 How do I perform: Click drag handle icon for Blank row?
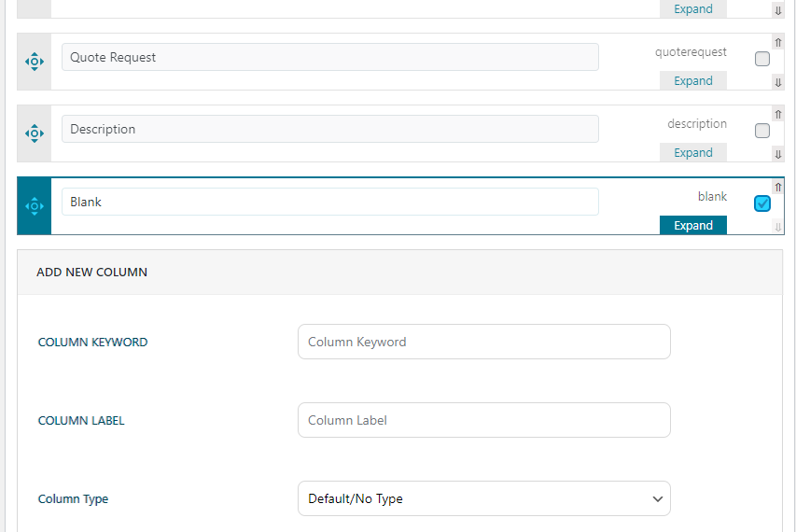(x=34, y=206)
